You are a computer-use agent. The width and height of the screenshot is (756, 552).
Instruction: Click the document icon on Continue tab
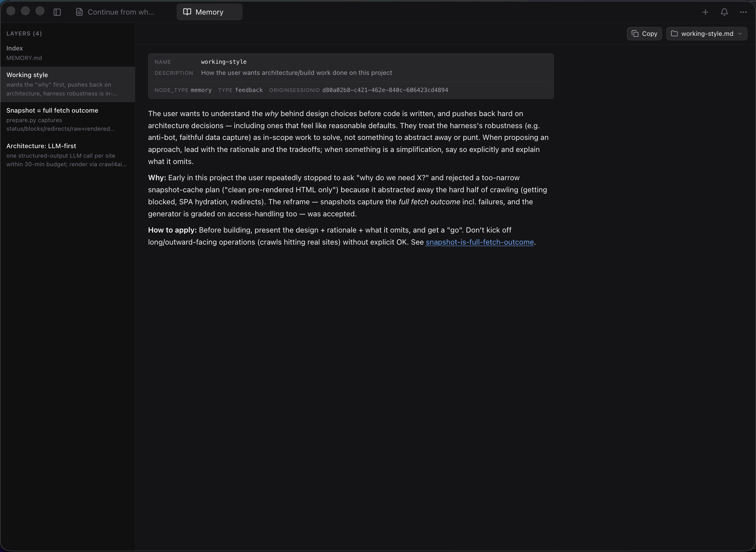point(79,12)
